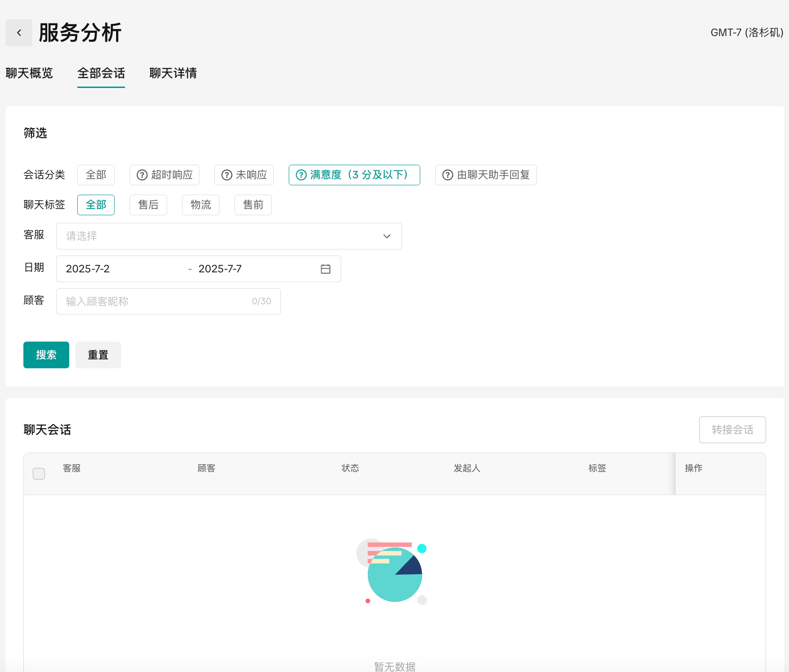
Task: Expand the 客服 dropdown chevron
Action: click(387, 236)
